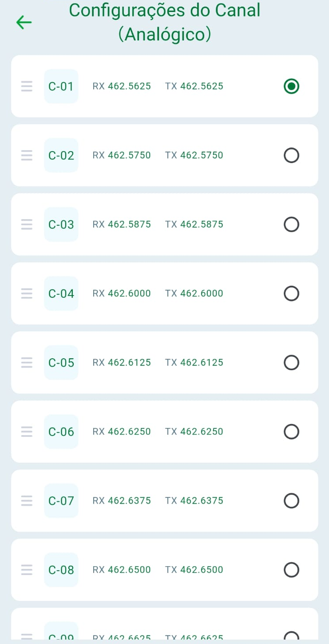Click the drag handle for channel C-05
Image resolution: width=329 pixels, height=644 pixels.
click(27, 363)
